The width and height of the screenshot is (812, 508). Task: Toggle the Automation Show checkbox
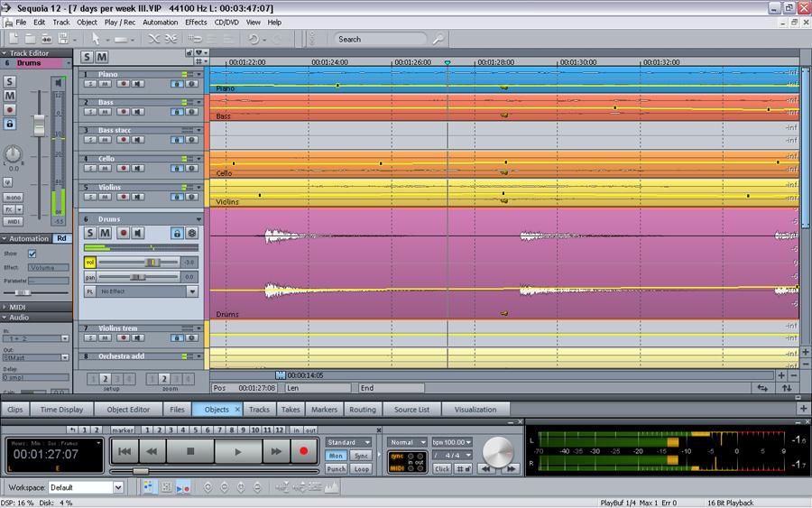pyautogui.click(x=32, y=254)
